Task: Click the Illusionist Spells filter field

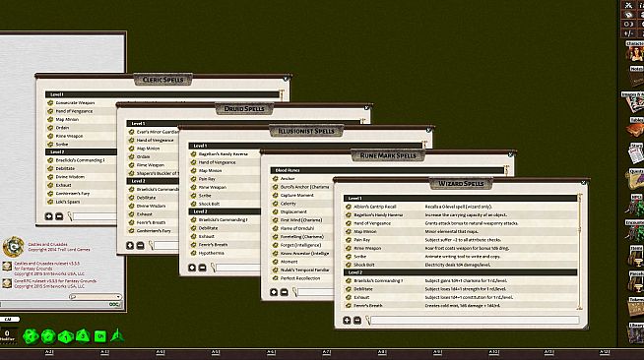Action: [239, 268]
